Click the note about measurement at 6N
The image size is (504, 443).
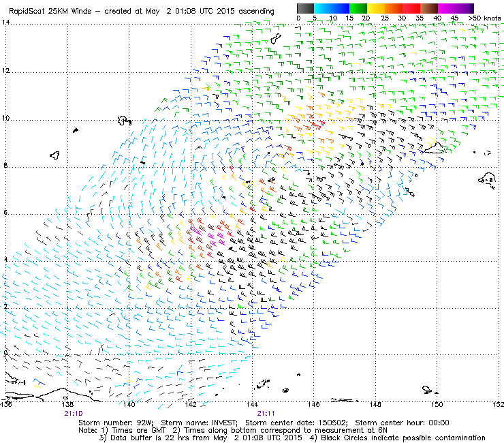coord(280,431)
